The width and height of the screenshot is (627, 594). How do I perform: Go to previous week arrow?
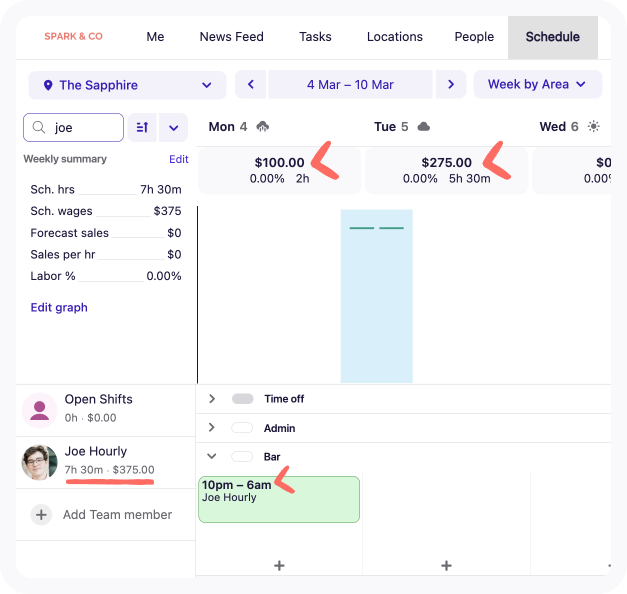point(250,84)
